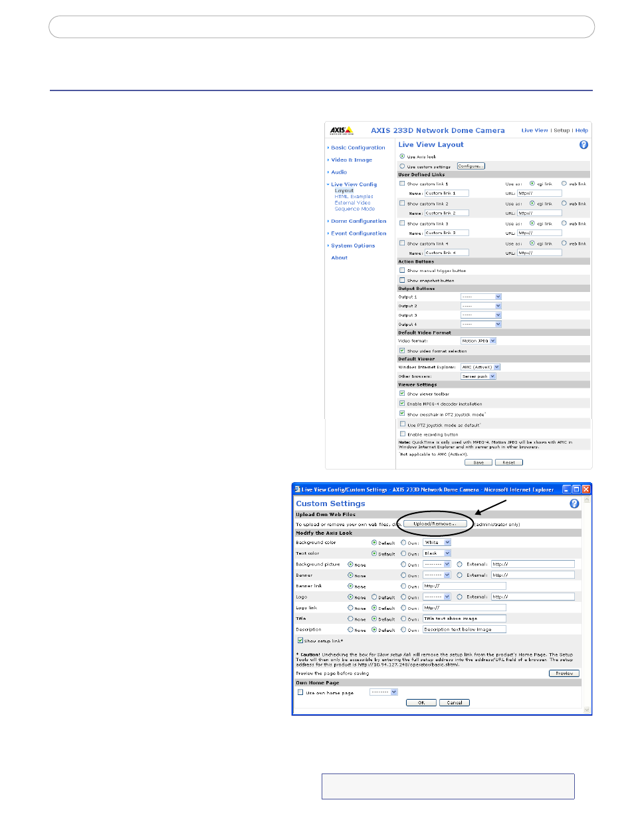This screenshot has height=840, width=634.
Task: Enable Show custom link 3 checkbox
Action: tap(402, 223)
